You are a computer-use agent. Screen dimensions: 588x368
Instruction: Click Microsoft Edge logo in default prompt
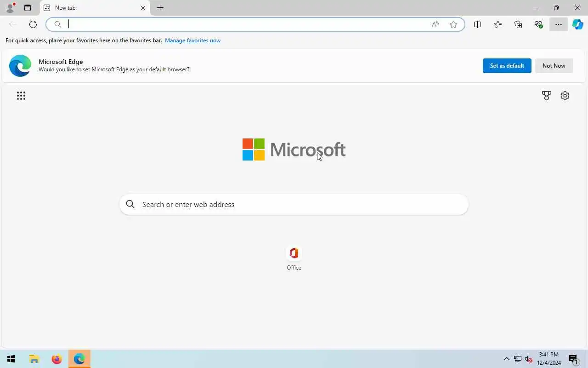point(20,66)
